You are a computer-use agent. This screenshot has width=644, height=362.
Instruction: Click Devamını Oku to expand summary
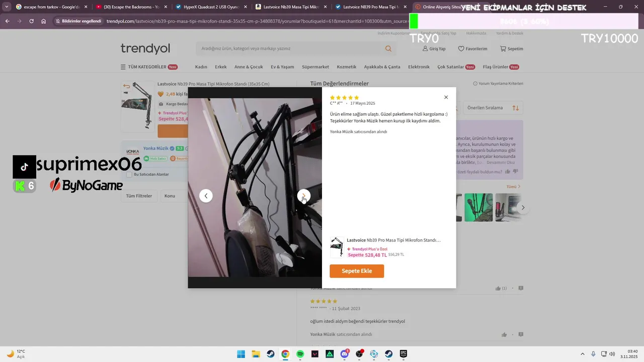tap(501, 162)
